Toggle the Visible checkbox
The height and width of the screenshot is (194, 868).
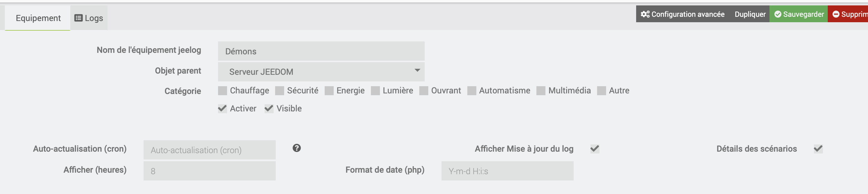point(269,108)
